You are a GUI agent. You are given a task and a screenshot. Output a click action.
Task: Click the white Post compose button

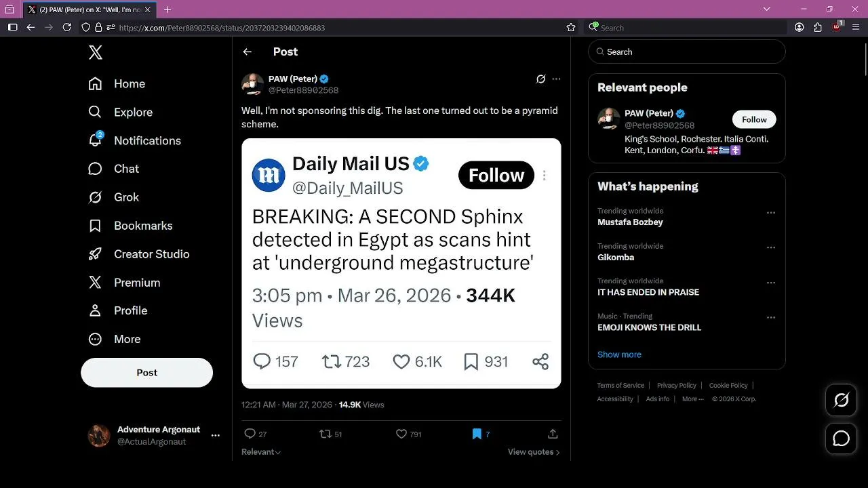point(147,373)
